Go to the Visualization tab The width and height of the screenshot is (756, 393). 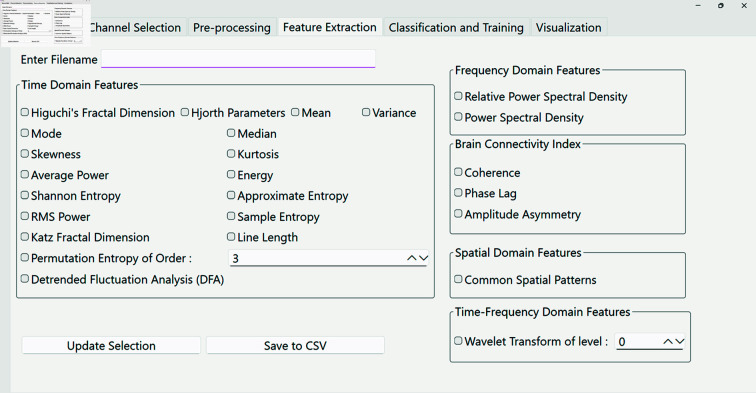pos(568,27)
